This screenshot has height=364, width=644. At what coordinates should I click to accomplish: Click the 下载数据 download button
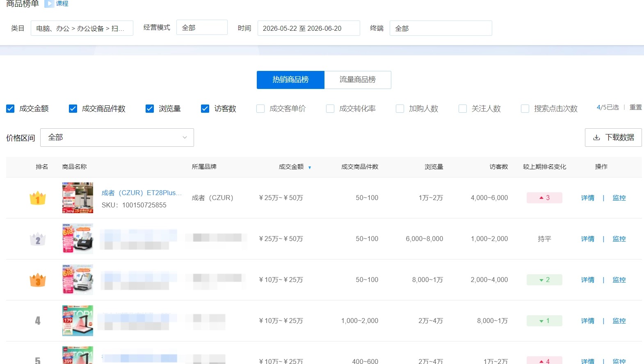pos(613,137)
